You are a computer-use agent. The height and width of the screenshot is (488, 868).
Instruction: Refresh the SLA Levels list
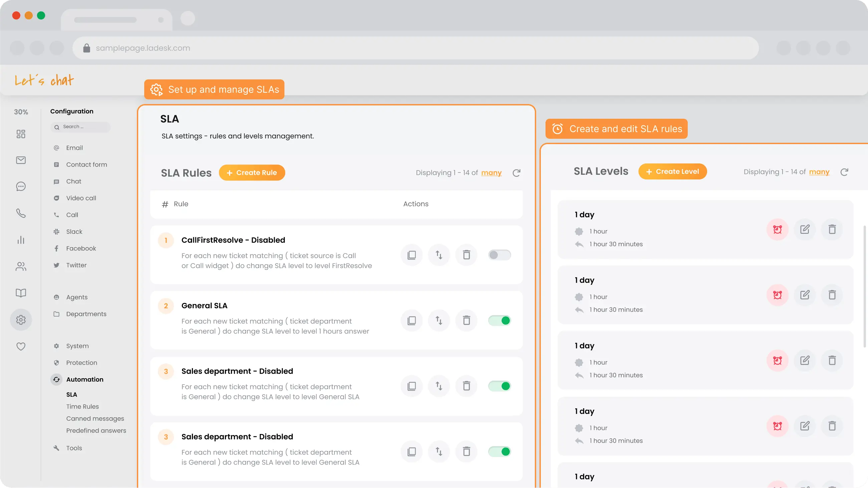coord(844,172)
